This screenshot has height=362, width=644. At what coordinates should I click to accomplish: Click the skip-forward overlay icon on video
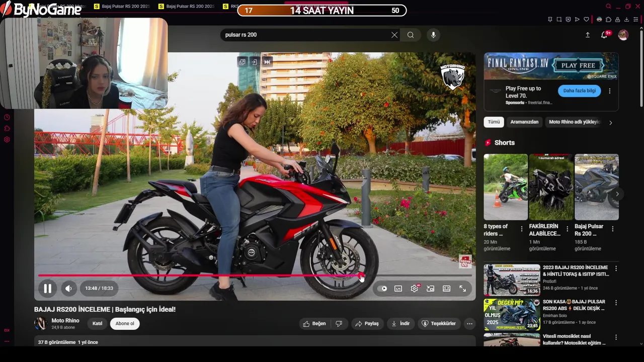point(267,62)
